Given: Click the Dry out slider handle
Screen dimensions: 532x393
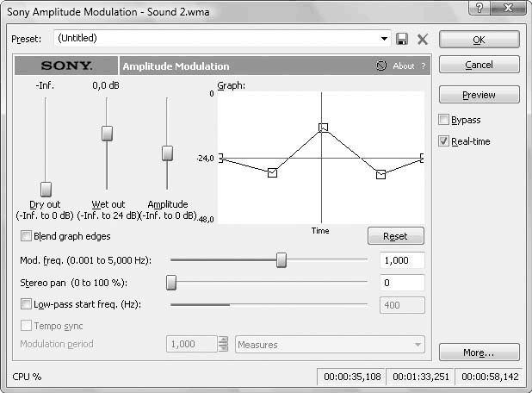Looking at the screenshot, I should [x=46, y=189].
